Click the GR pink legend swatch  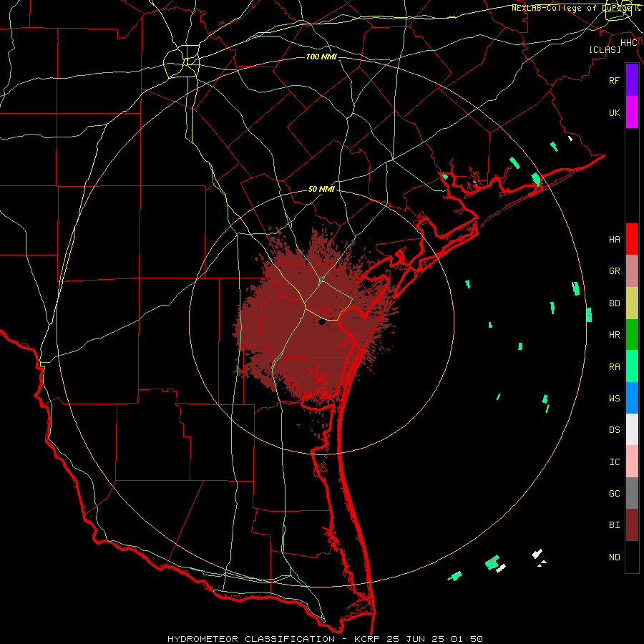click(632, 271)
